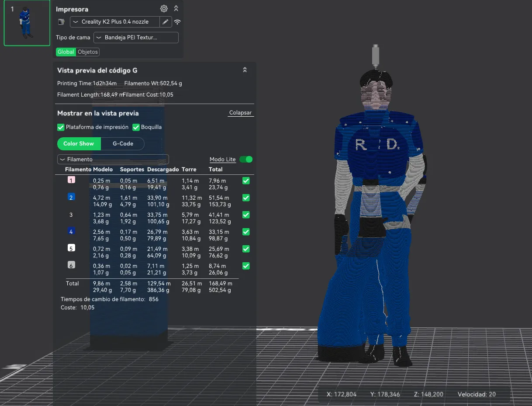
Task: Click the Soportes column header
Action: [132, 169]
